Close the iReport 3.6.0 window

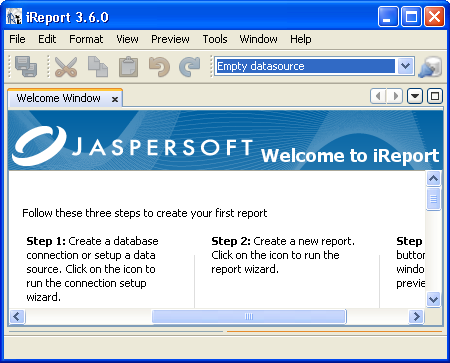coord(434,16)
